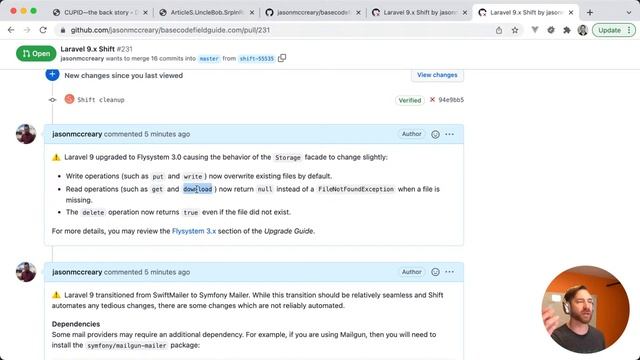Click the highlighted download code word
The width and height of the screenshot is (640, 360).
coord(198,189)
